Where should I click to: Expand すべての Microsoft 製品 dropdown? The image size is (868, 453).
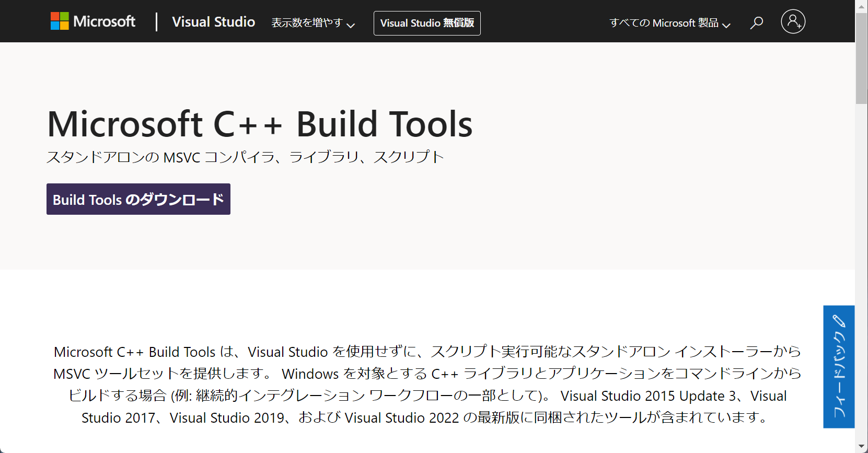click(x=670, y=23)
